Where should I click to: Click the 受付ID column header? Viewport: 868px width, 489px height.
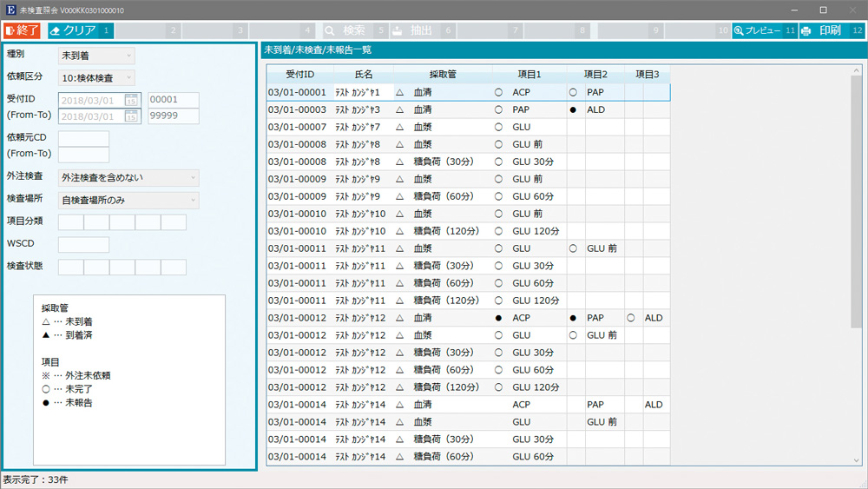(x=299, y=75)
